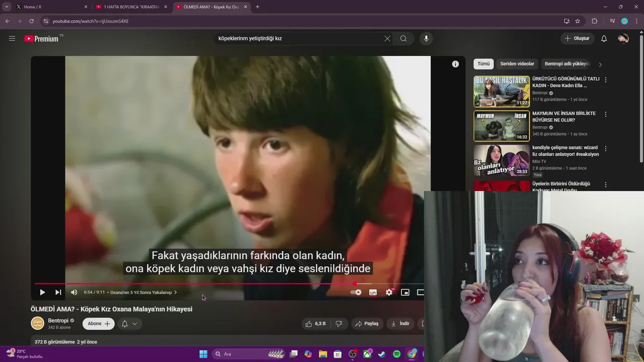Open a new browser tab plus
644x362 pixels.
[x=258, y=7]
